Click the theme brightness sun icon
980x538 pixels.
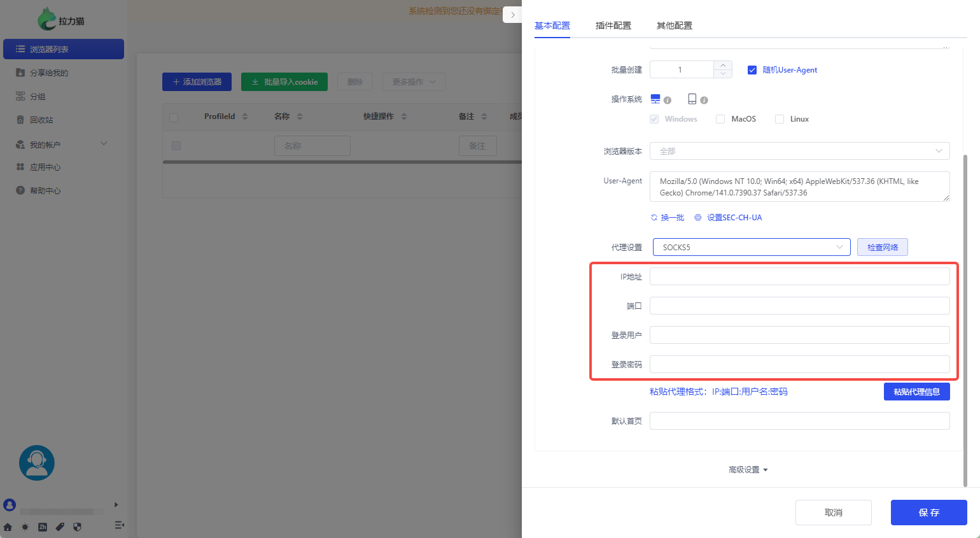[25, 527]
